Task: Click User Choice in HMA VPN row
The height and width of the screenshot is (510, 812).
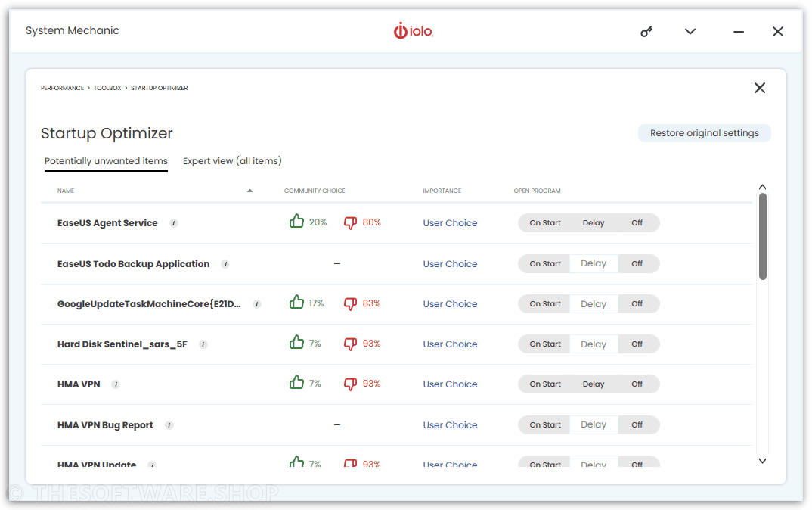Action: [x=450, y=384]
